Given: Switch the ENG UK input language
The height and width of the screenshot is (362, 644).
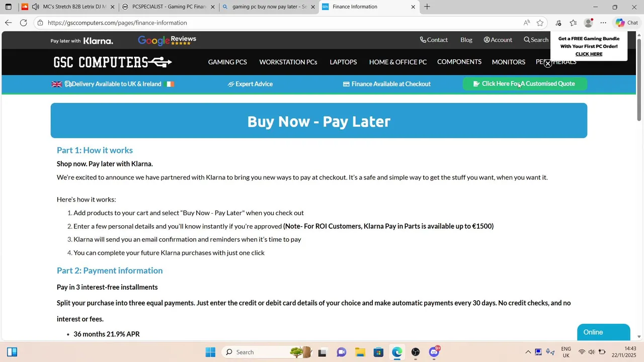Looking at the screenshot, I should (566, 352).
